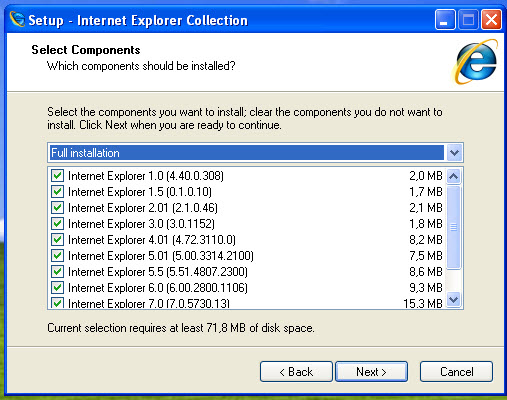Screen dimensions: 507x400
Task: Toggle Internet Explorer 3.0 checkbox
Action: point(57,224)
